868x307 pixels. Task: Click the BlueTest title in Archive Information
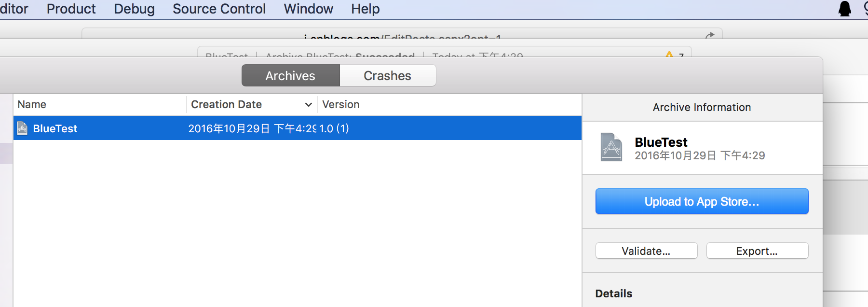pos(661,142)
